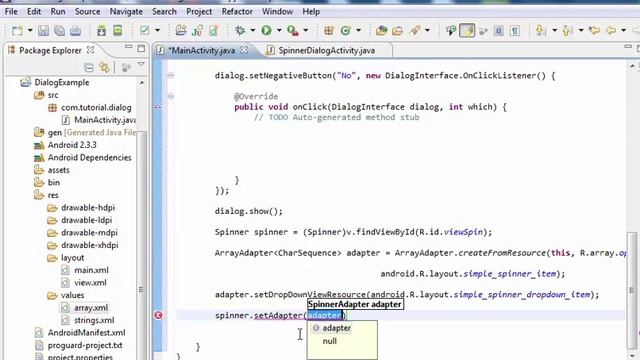
Task: Open array.xml in the values folder
Action: [x=91, y=308]
